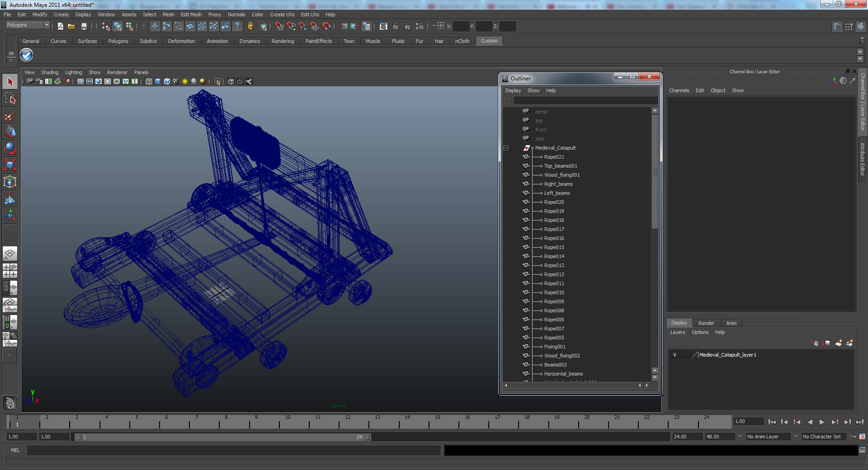
Task: Toggle visibility V box of Medieval_Catapult_layer1
Action: pos(675,355)
